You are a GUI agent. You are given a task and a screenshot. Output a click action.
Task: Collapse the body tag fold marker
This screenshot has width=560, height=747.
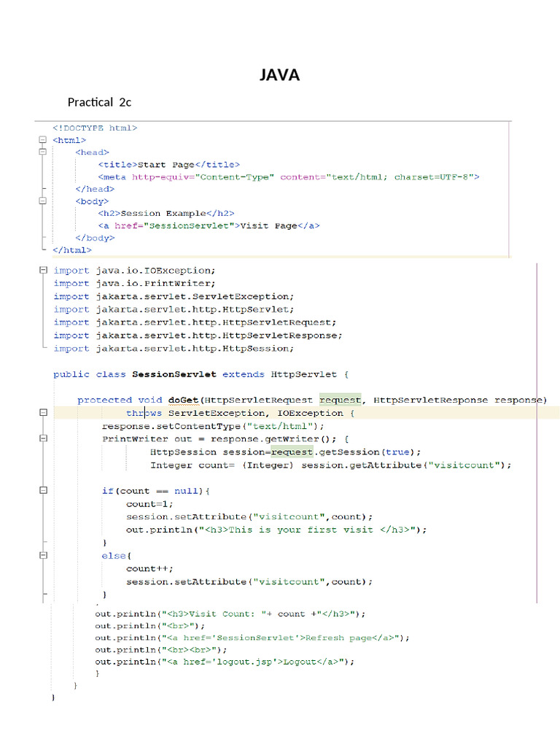tap(42, 201)
